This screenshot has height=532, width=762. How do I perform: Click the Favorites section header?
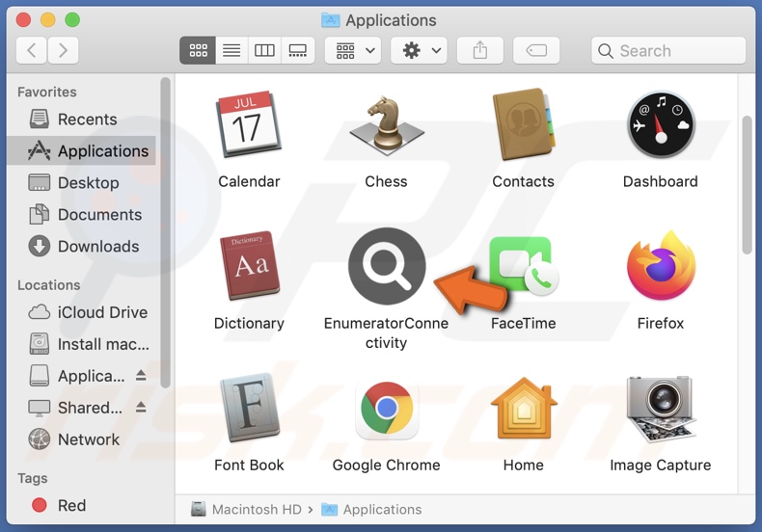[47, 93]
